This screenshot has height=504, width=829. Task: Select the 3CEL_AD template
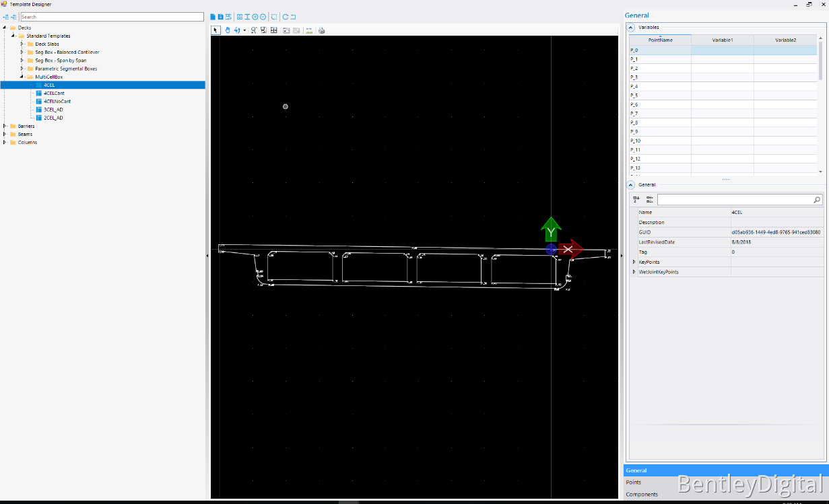[53, 109]
